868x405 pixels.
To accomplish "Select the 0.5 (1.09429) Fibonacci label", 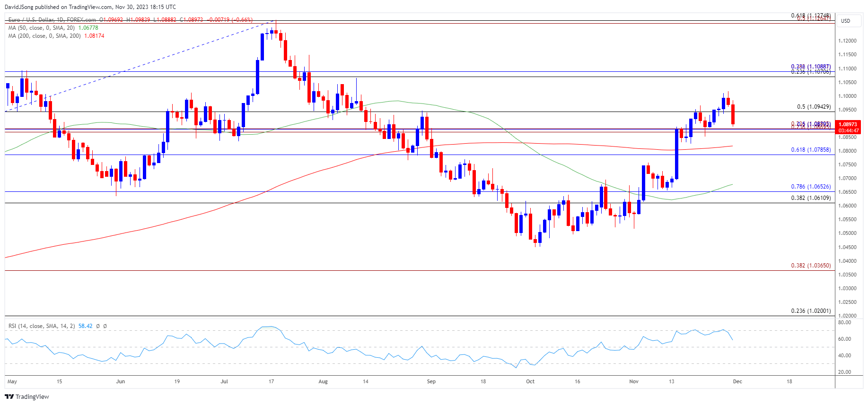I will [x=814, y=107].
